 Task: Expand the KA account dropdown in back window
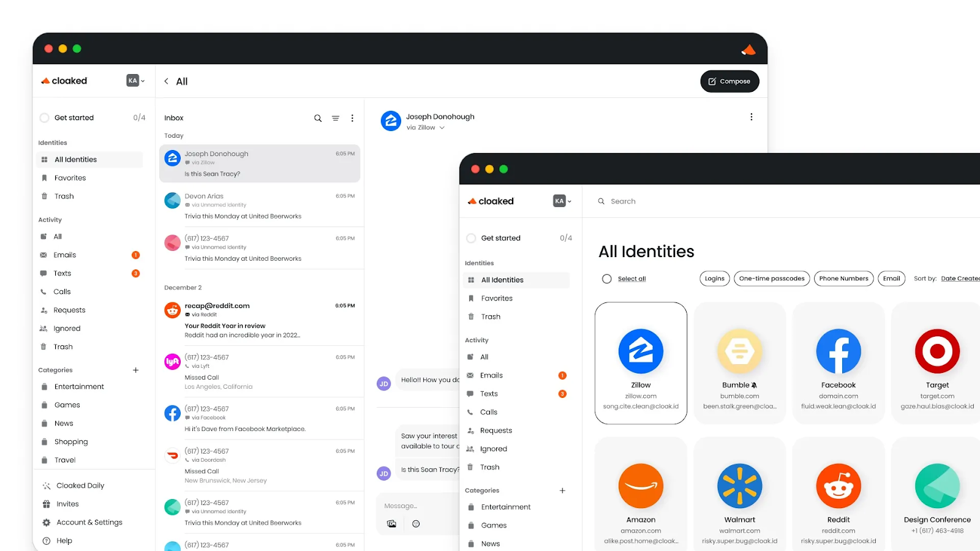point(136,81)
